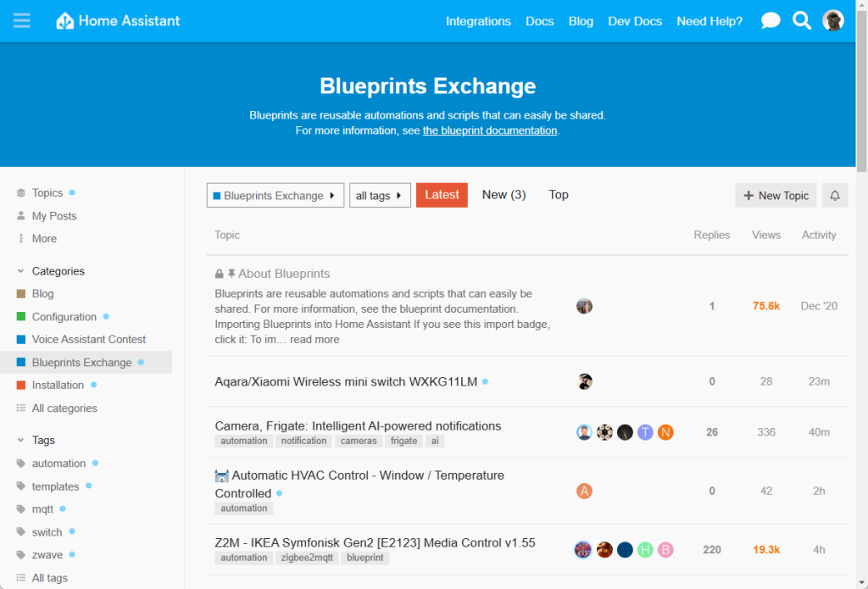Click the New Topic button

776,196
